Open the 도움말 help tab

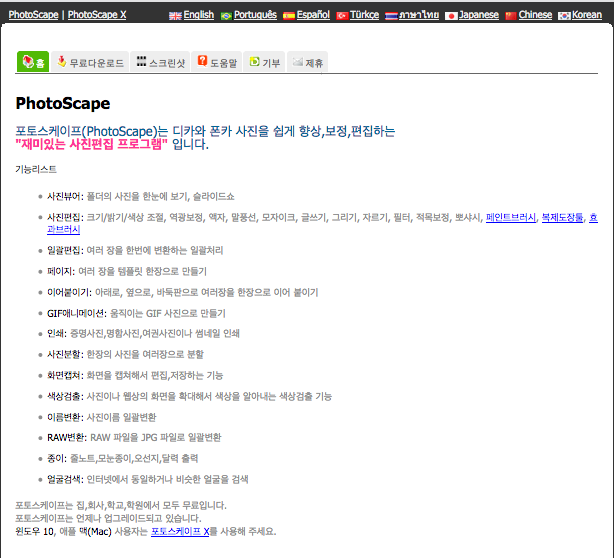tap(217, 61)
